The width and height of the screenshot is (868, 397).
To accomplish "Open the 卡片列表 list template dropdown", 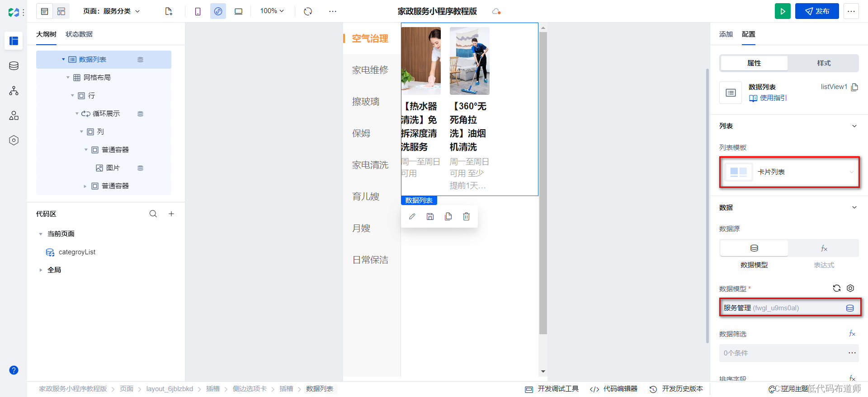I will coord(789,172).
